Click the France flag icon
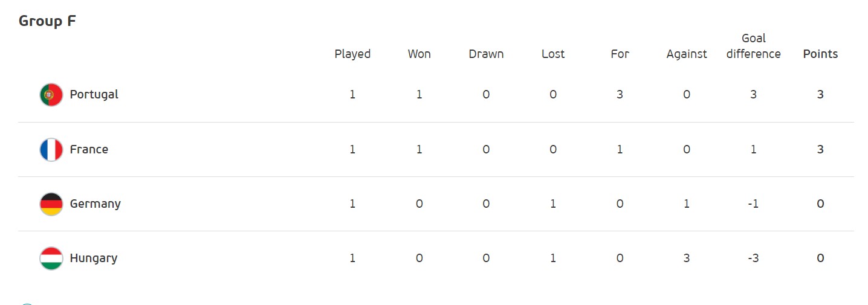Image resolution: width=868 pixels, height=305 pixels. click(x=51, y=150)
